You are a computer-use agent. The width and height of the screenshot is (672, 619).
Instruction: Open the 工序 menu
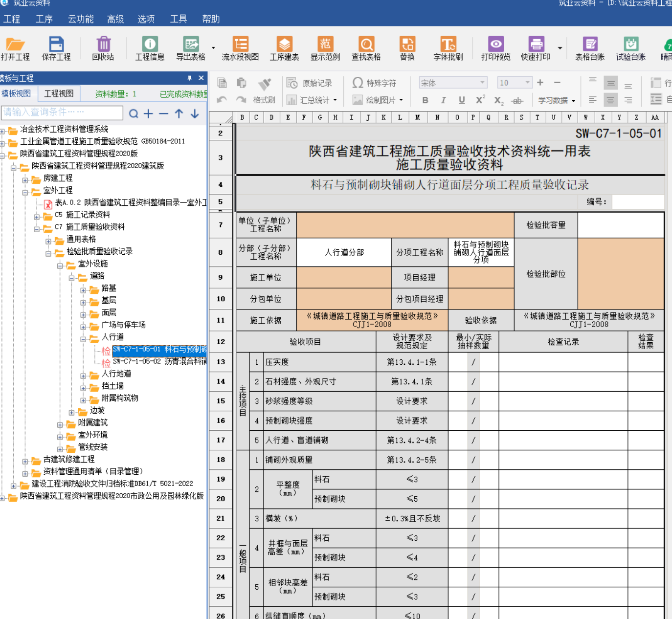click(44, 19)
